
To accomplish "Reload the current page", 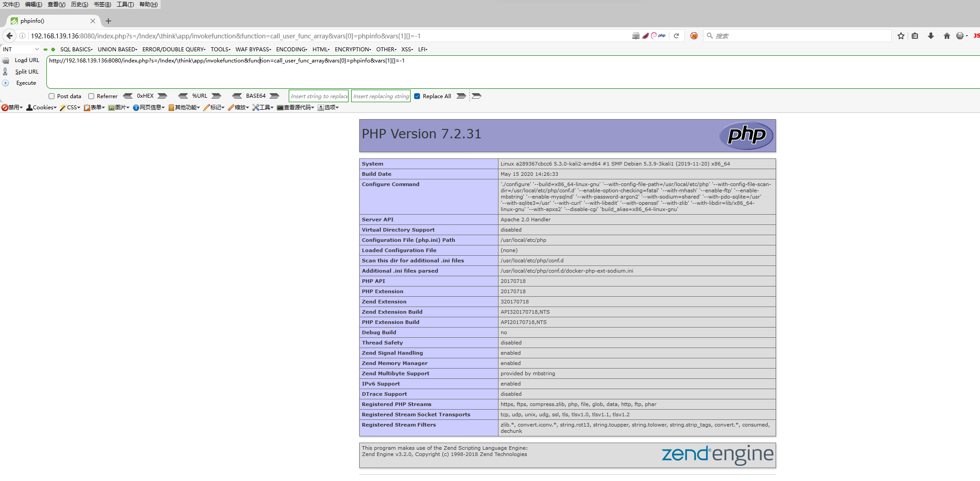I will coord(677,36).
